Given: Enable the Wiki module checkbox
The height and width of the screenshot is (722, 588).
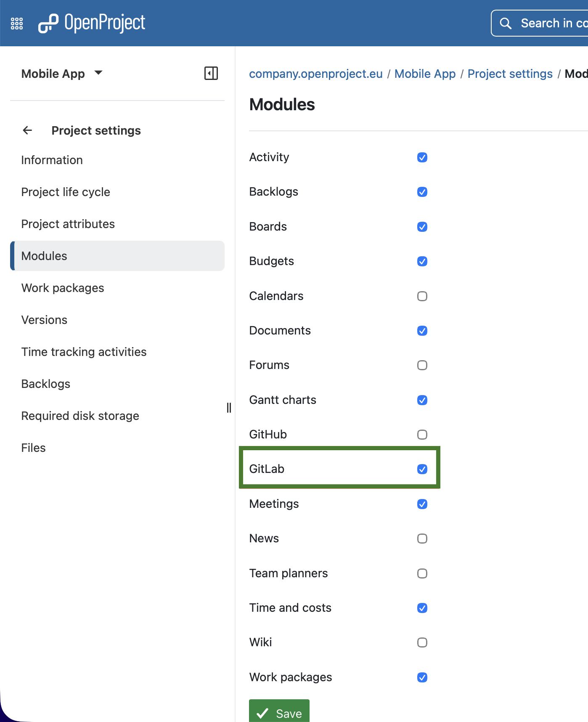Looking at the screenshot, I should 422,642.
